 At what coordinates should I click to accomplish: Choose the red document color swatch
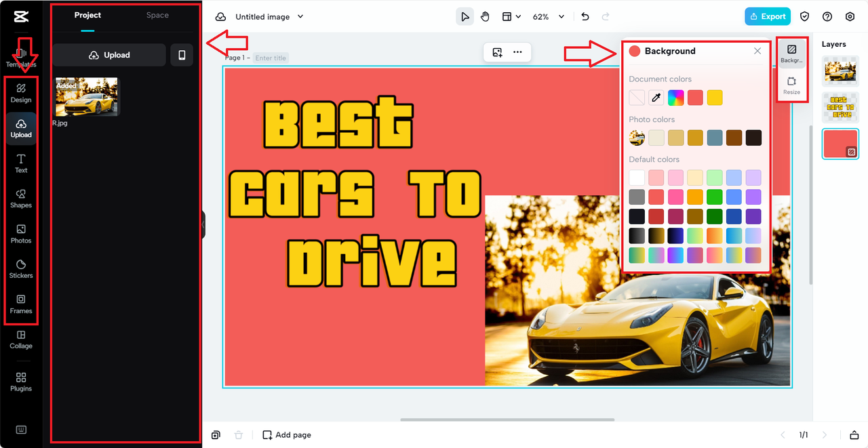tap(695, 98)
